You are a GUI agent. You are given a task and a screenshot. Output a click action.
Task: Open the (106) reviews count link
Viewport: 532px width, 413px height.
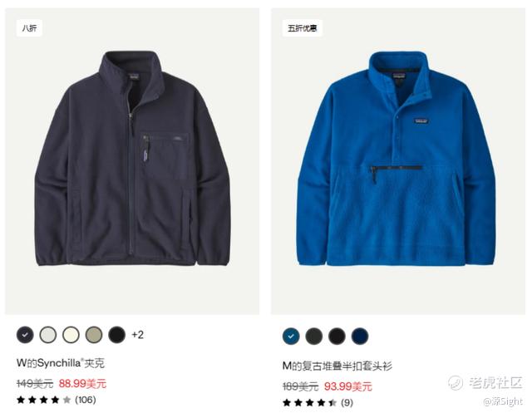click(86, 400)
